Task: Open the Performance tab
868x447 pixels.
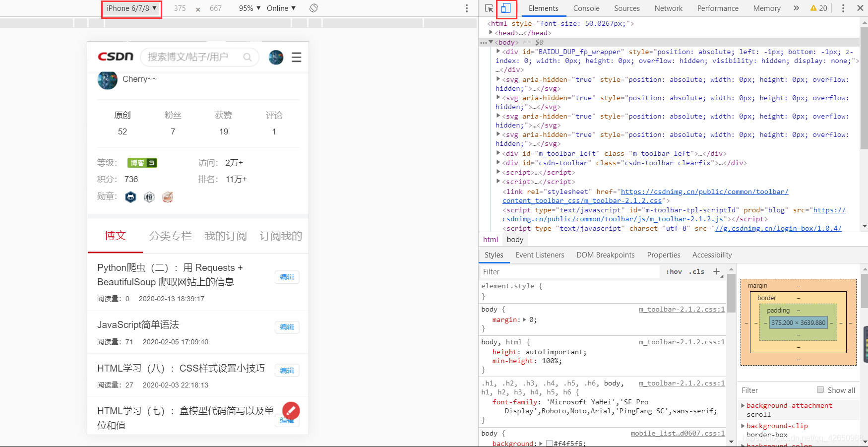Action: pos(718,8)
